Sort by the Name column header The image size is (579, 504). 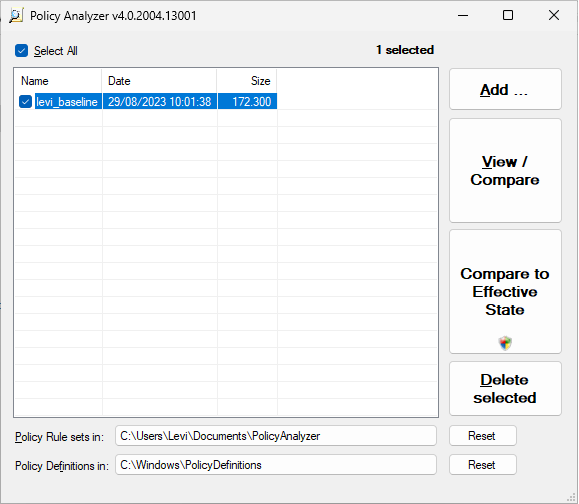(x=58, y=81)
